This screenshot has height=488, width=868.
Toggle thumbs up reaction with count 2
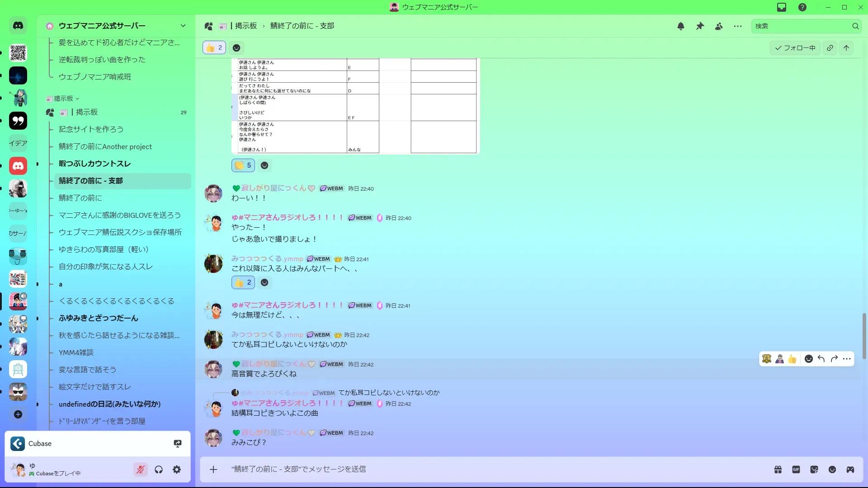tap(214, 47)
